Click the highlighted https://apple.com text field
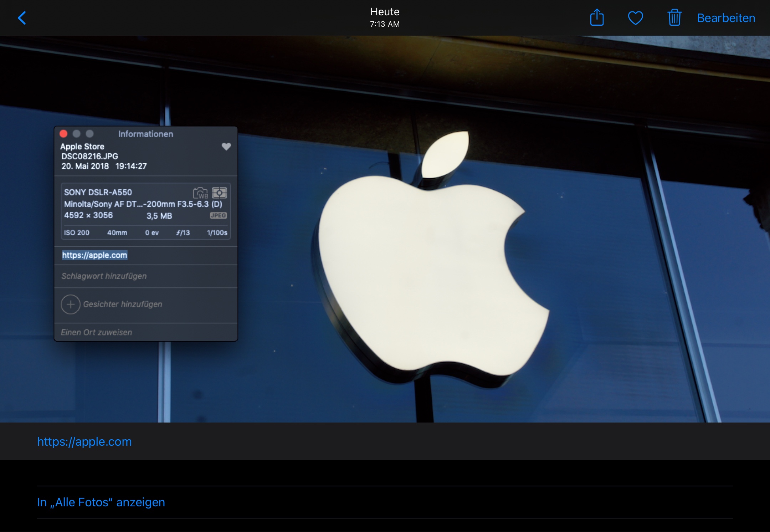Image resolution: width=770 pixels, height=532 pixels. point(94,255)
